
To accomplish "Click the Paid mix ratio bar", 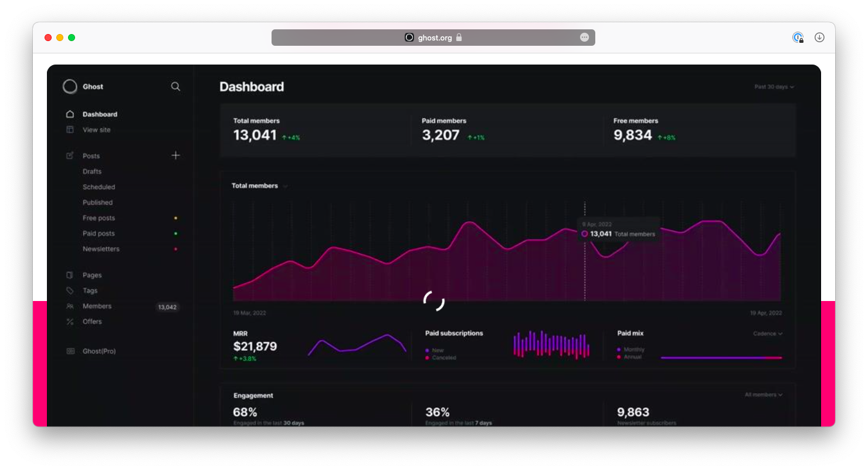I will [721, 357].
